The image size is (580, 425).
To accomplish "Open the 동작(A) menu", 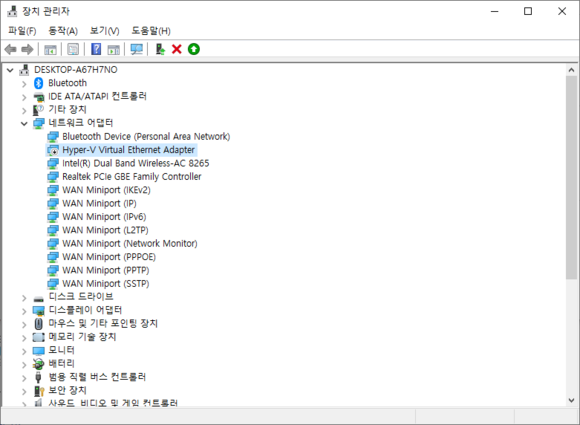I will click(63, 31).
